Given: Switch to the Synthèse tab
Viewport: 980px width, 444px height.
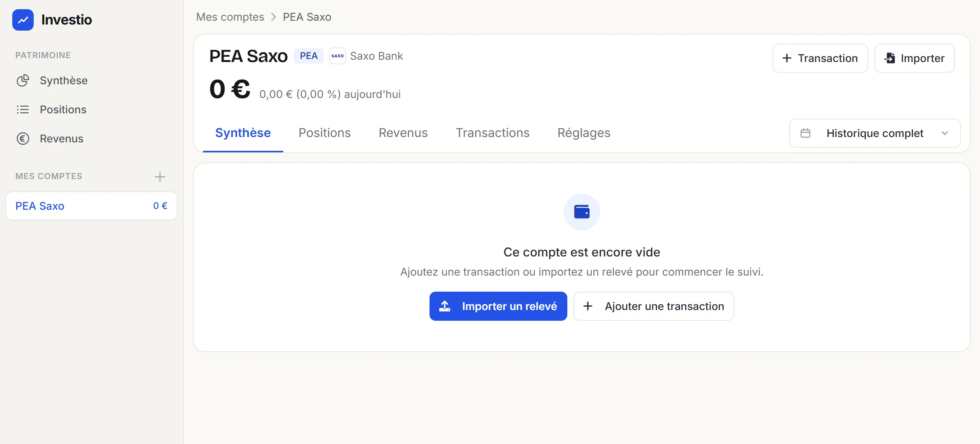Looking at the screenshot, I should [243, 133].
